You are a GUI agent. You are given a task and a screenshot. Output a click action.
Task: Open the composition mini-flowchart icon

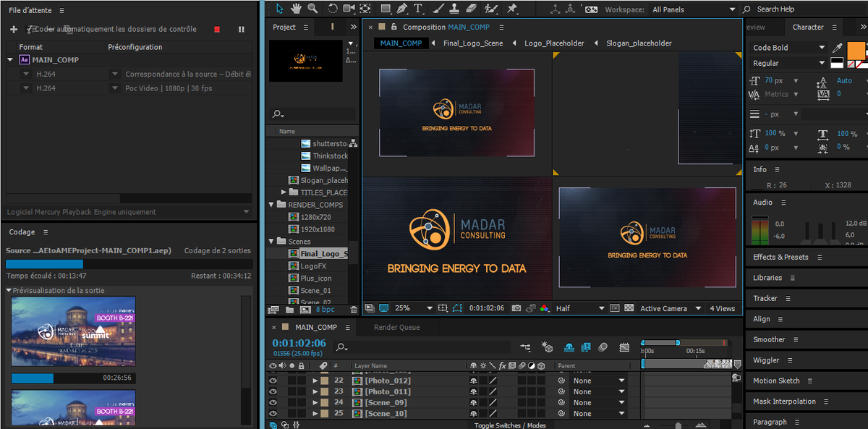tap(526, 348)
